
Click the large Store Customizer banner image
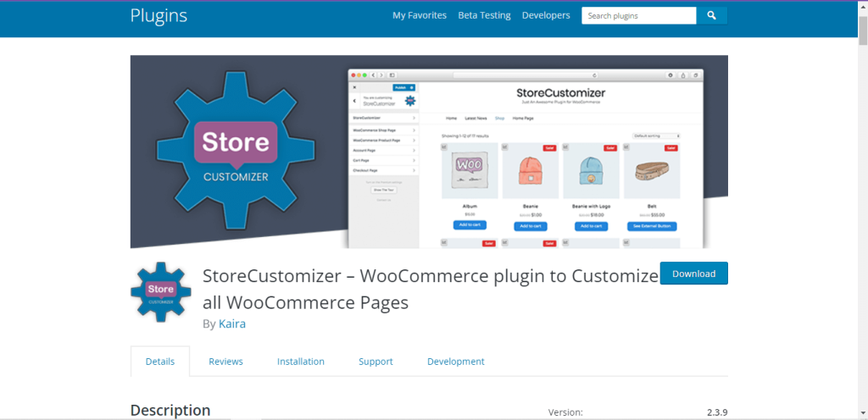click(429, 152)
